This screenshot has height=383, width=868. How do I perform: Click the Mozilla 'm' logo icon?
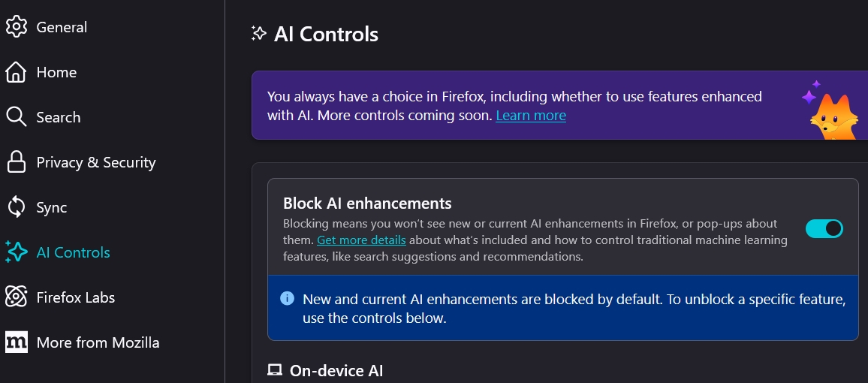[x=16, y=342]
